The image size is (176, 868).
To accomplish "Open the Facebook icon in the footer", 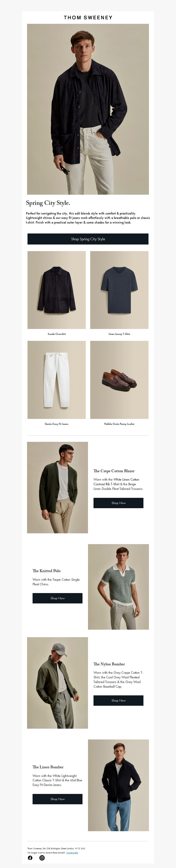I will click(x=30, y=858).
